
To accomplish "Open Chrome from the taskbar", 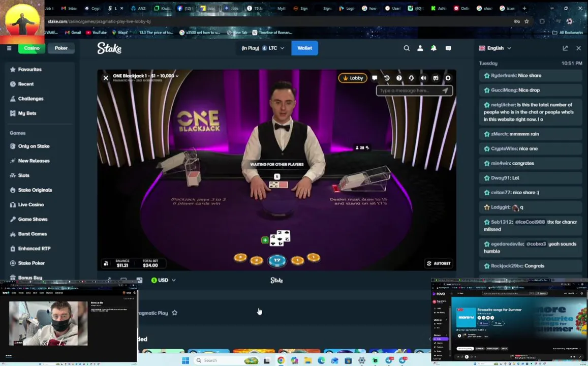I will coord(281,360).
